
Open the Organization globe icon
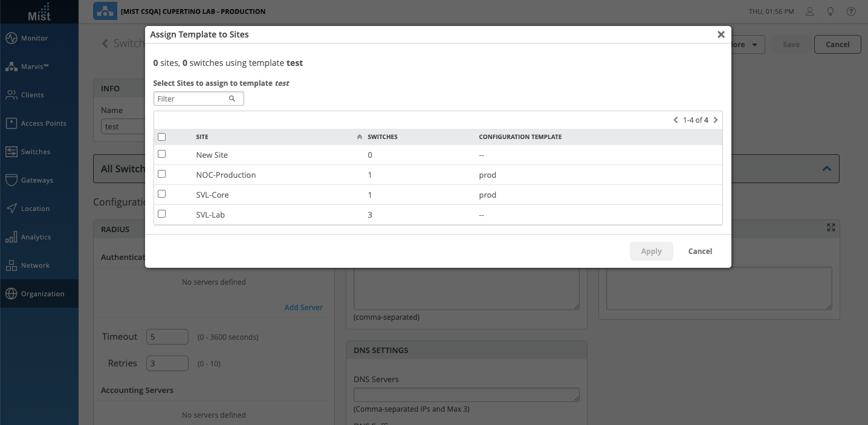point(11,294)
